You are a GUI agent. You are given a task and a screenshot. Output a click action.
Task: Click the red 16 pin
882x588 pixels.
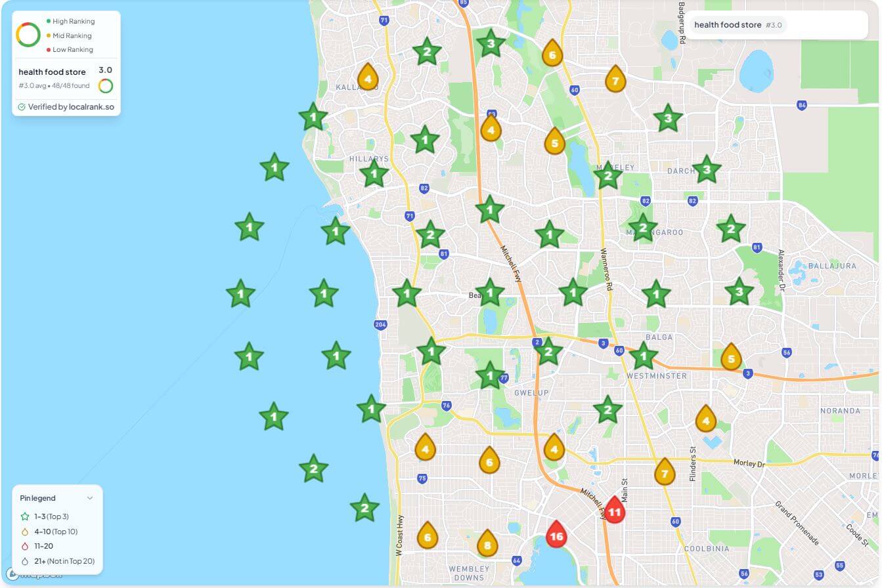[x=556, y=534]
